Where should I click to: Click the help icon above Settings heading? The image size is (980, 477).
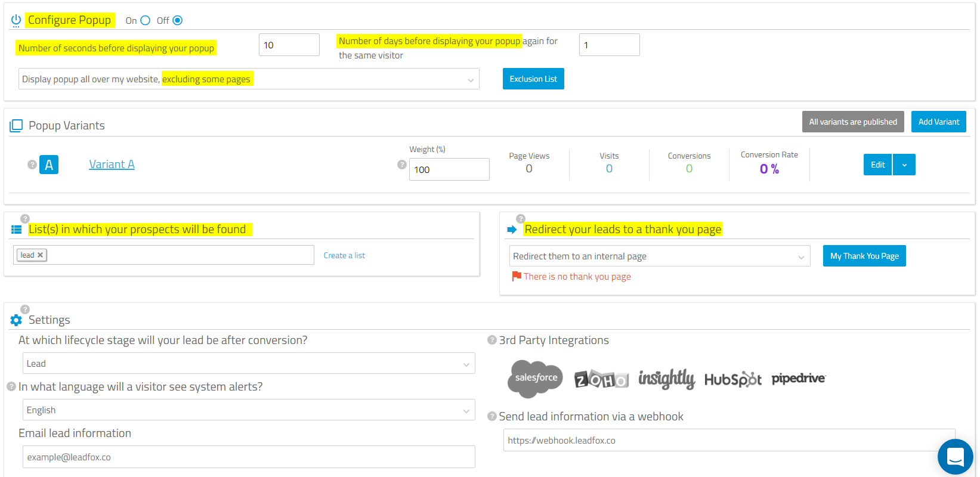click(25, 309)
